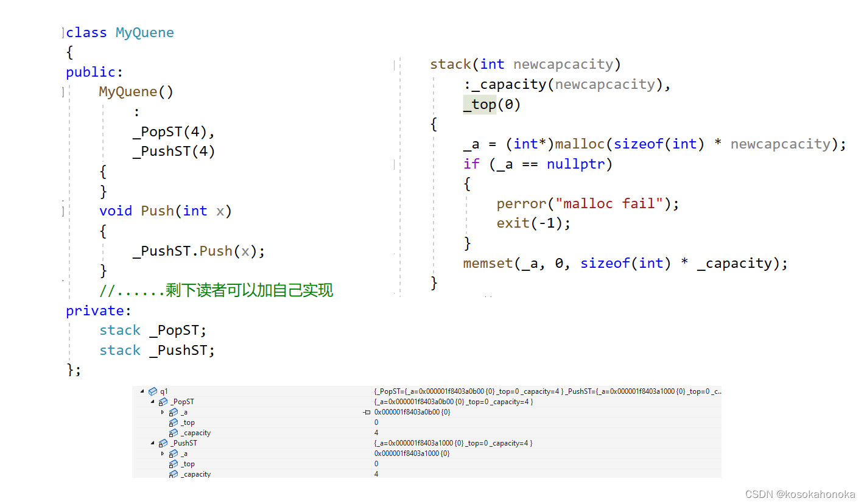Image resolution: width=864 pixels, height=504 pixels.
Task: Click _PopST value {_a=0x000001f8403a0b00 {0} _top=0 _capacity=4 }
Action: 454,402
